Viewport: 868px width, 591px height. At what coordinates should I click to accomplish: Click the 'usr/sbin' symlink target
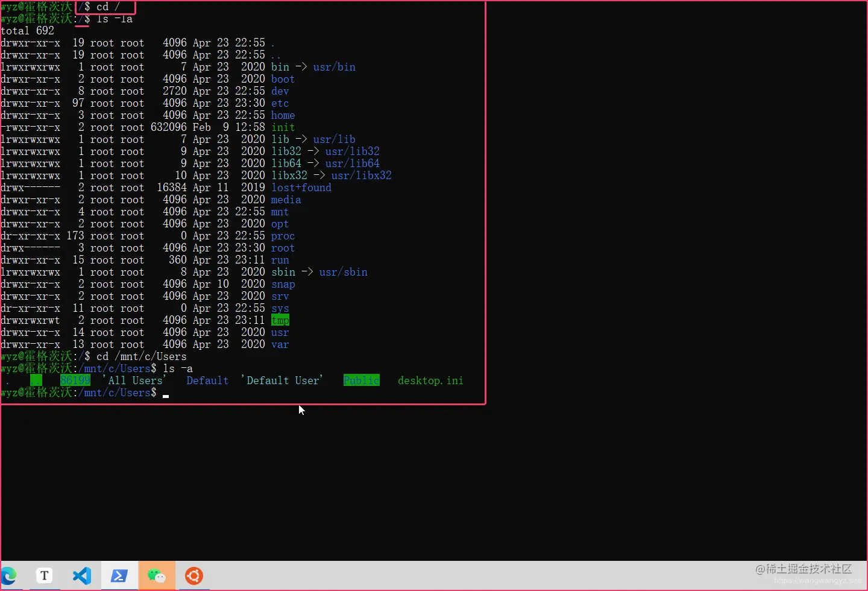click(343, 272)
